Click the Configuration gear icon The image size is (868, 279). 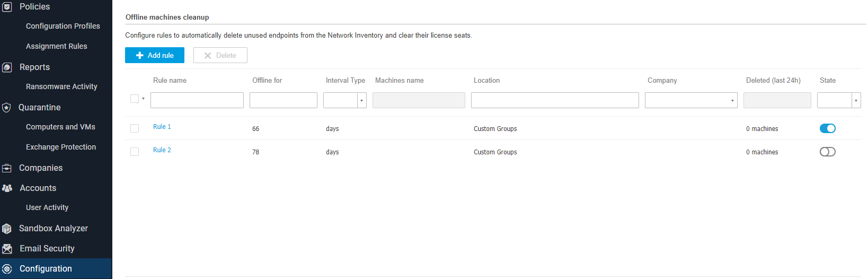(7, 269)
